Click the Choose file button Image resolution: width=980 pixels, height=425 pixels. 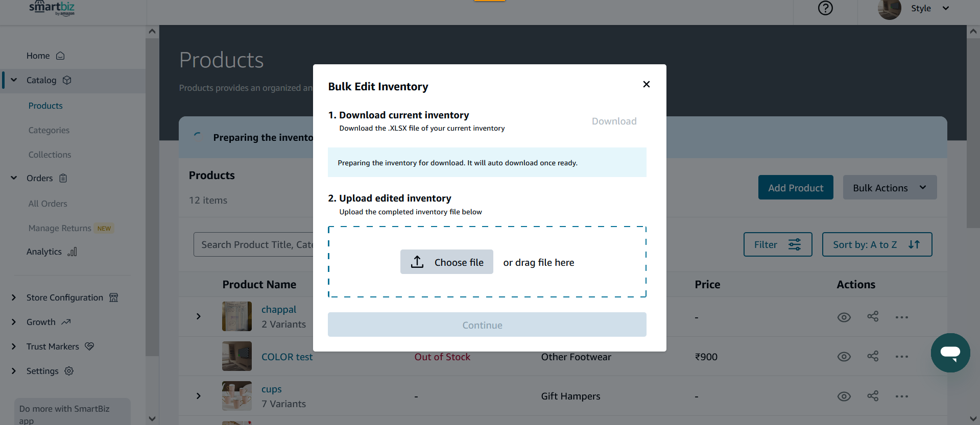click(x=447, y=262)
